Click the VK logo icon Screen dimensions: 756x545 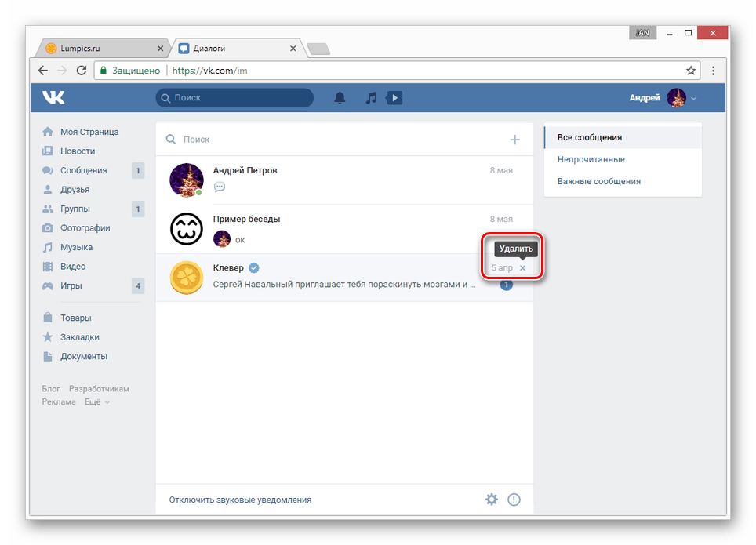click(x=53, y=97)
